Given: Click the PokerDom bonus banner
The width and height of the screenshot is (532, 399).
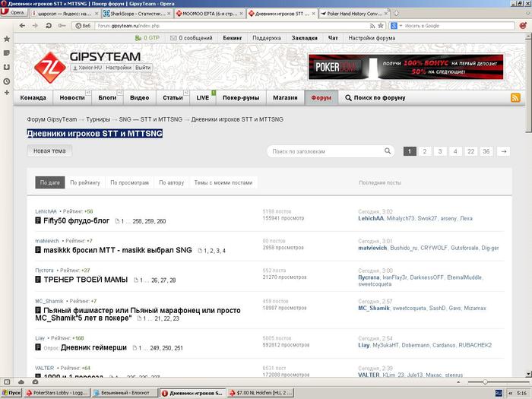Looking at the screenshot, I should click(406, 67).
